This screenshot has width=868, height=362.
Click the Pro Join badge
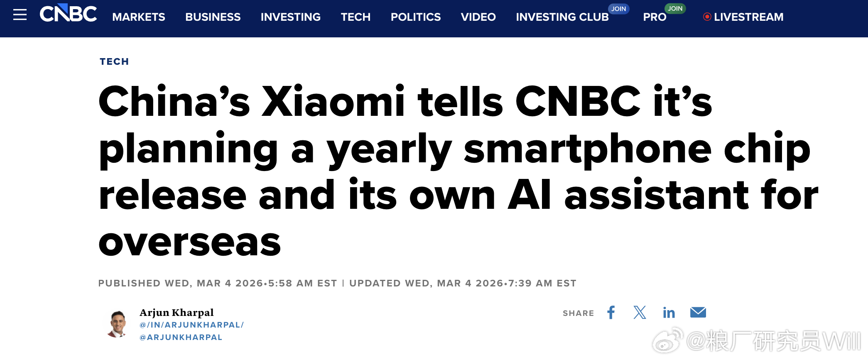pos(675,8)
